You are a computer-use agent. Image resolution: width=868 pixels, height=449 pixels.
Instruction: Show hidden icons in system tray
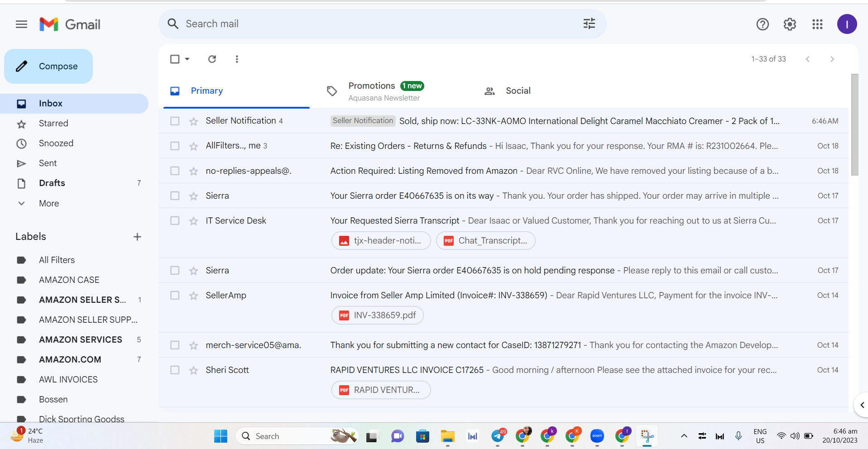(684, 436)
